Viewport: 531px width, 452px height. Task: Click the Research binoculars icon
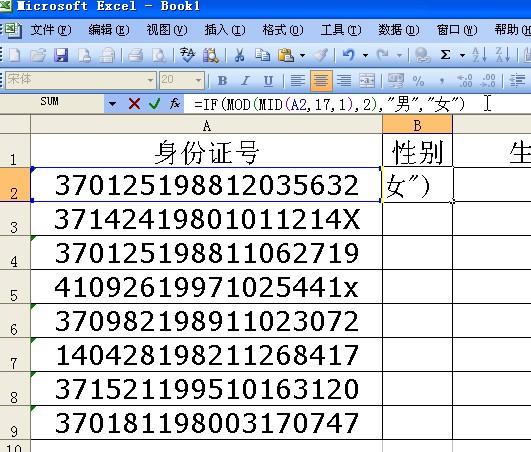point(211,55)
